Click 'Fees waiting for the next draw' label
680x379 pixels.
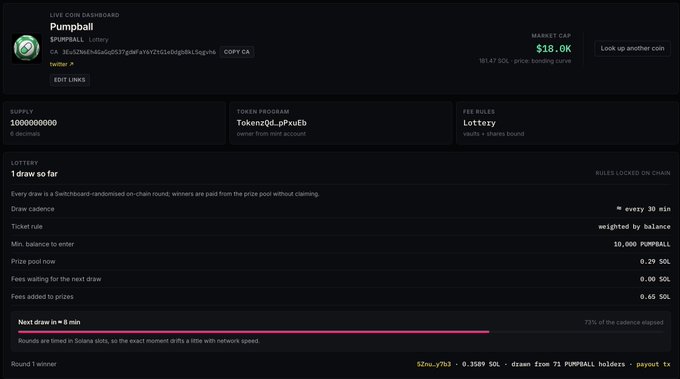(56, 279)
